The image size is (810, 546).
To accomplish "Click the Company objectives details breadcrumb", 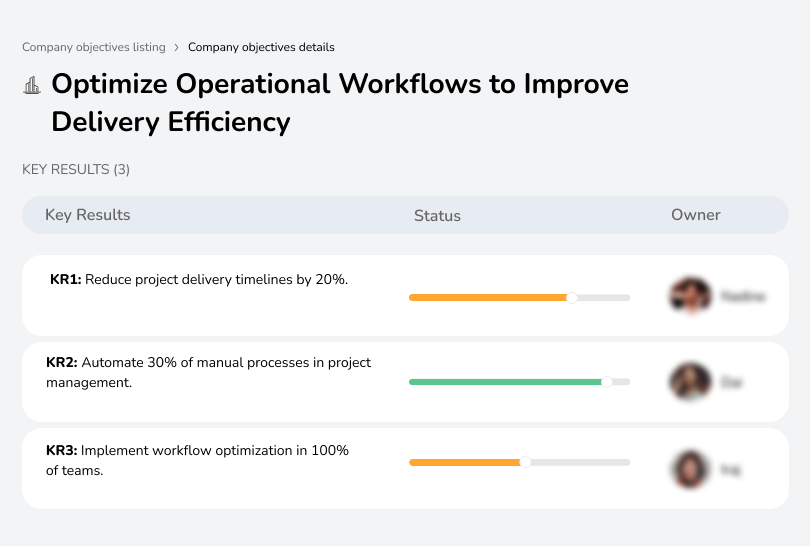I will (261, 47).
